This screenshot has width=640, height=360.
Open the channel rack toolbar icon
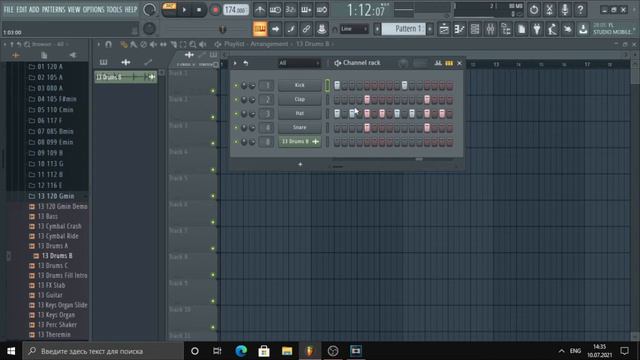coord(475,29)
